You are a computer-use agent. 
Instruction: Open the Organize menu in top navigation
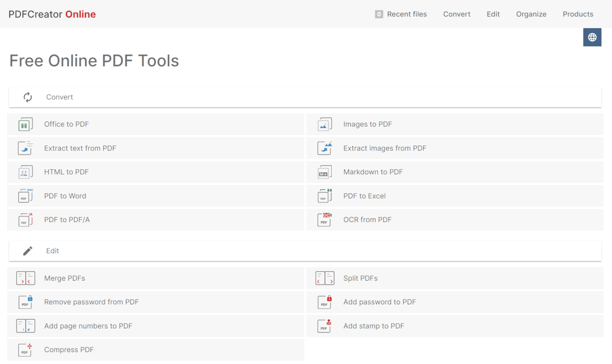tap(531, 14)
